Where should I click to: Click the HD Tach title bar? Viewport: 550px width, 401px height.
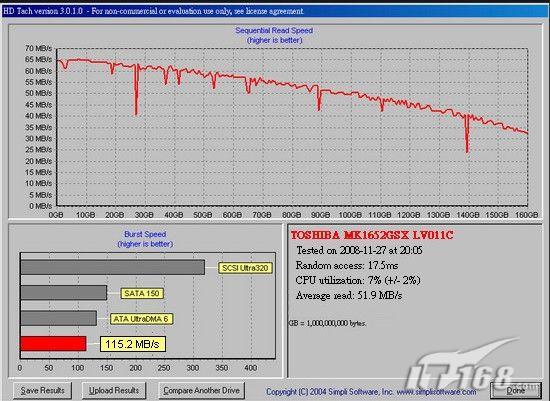275,11
